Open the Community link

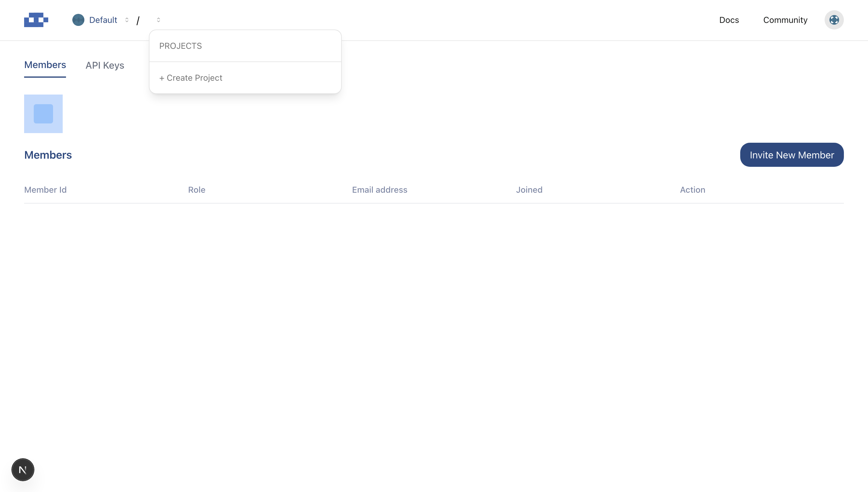pyautogui.click(x=785, y=20)
